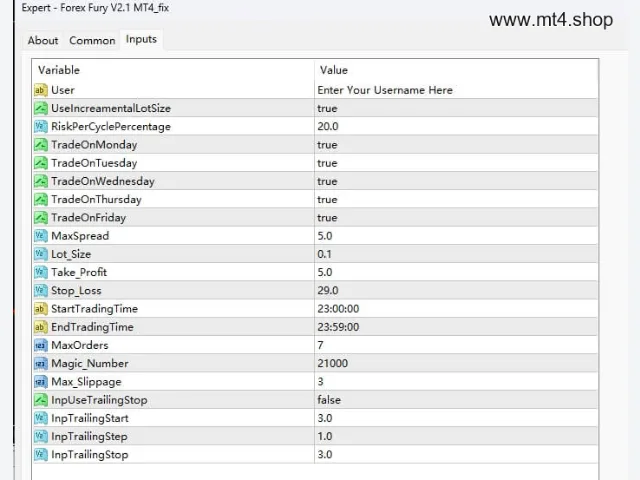Click the double icon beside MaxSpread
Image resolution: width=640 pixels, height=480 pixels.
40,236
